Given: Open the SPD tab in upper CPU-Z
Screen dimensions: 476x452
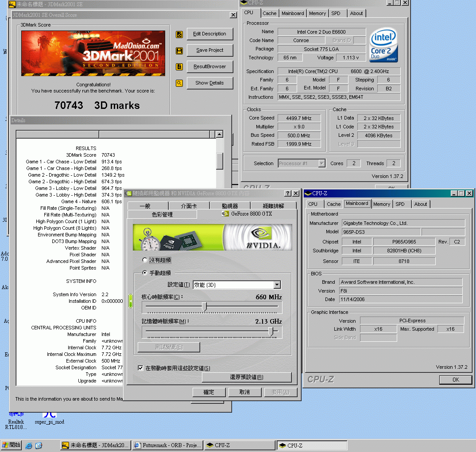Looking at the screenshot, I should click(336, 13).
